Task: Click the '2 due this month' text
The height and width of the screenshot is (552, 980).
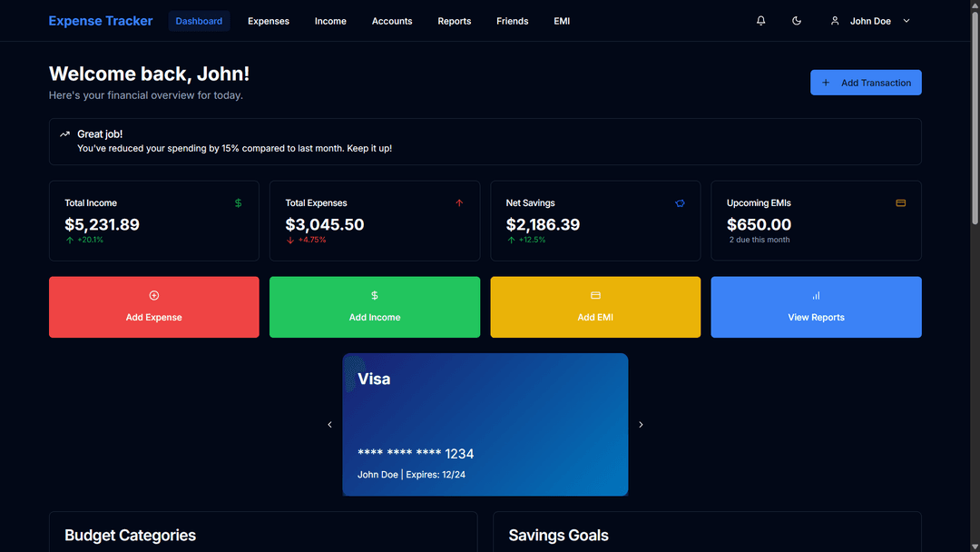Action: point(759,240)
